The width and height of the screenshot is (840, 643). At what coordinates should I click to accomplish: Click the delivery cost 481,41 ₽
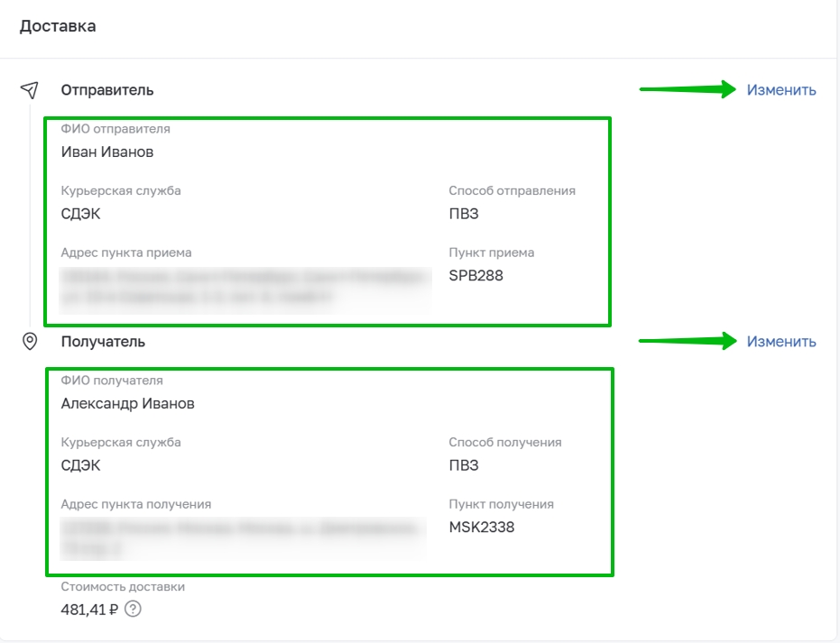point(89,610)
